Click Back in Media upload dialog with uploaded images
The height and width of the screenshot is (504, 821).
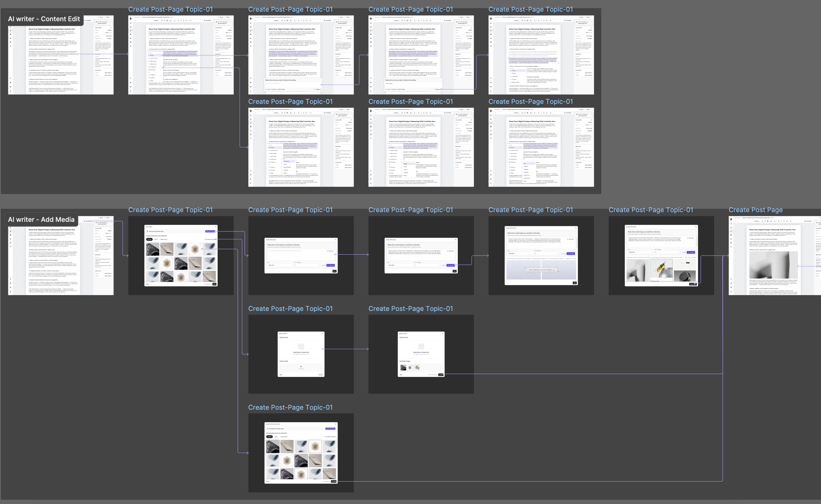[x=401, y=375]
